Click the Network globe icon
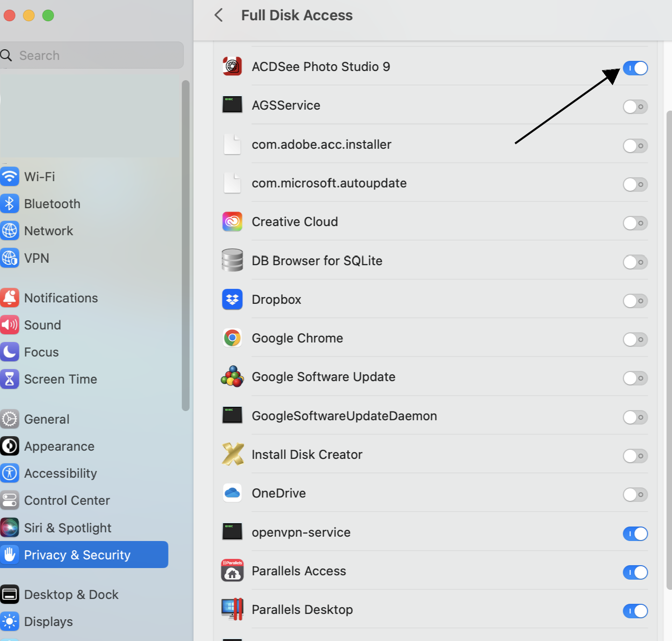The image size is (672, 641). click(x=10, y=230)
